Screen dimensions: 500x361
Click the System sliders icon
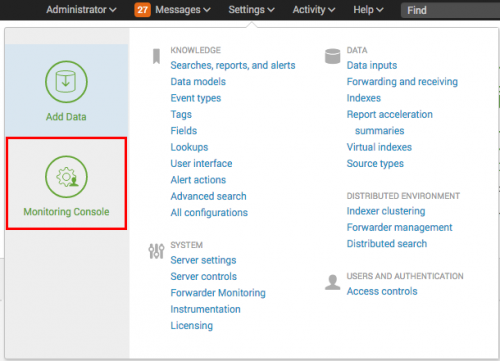[156, 251]
